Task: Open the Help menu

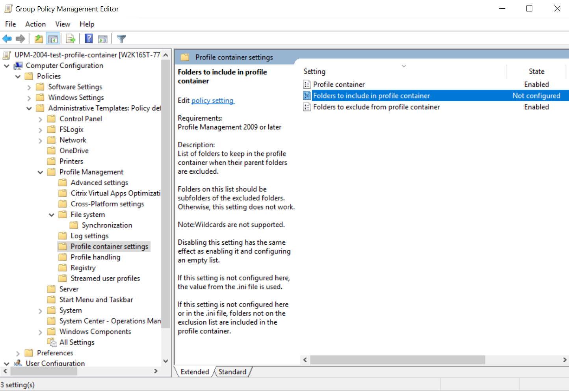Action: tap(87, 24)
